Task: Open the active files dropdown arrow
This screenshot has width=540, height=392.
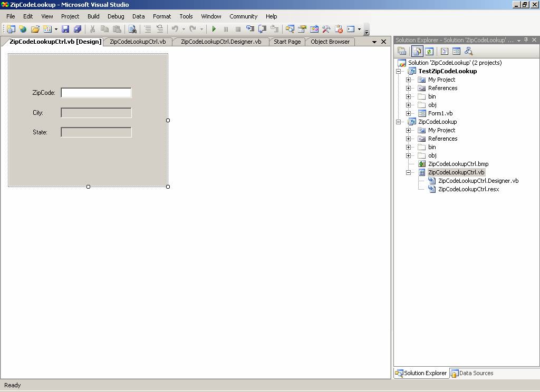Action: coord(374,42)
